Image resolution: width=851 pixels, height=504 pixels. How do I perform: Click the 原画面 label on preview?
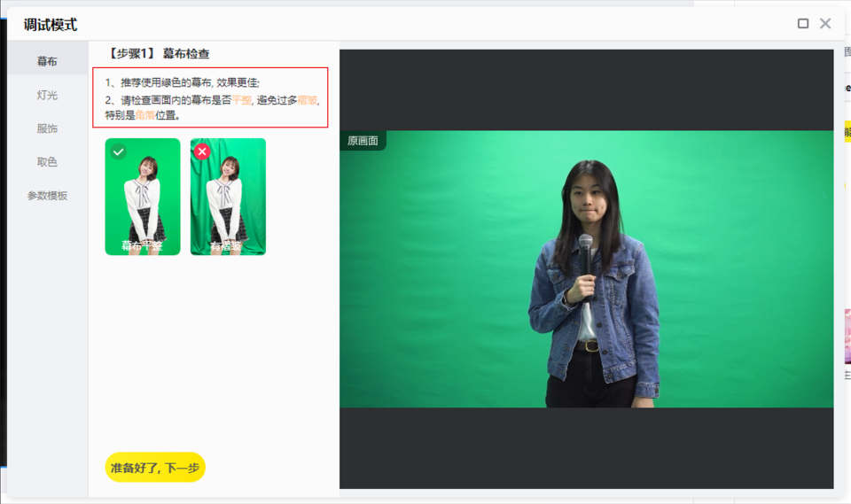(x=363, y=141)
